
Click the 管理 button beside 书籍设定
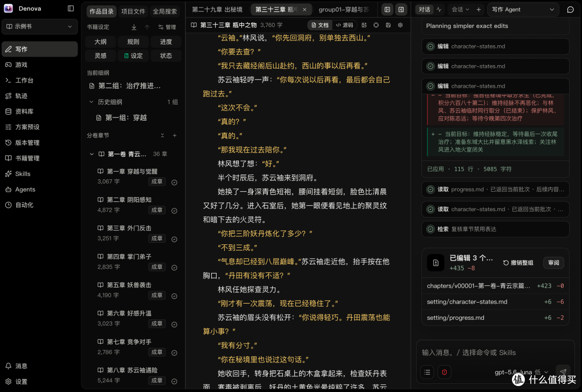(x=167, y=27)
